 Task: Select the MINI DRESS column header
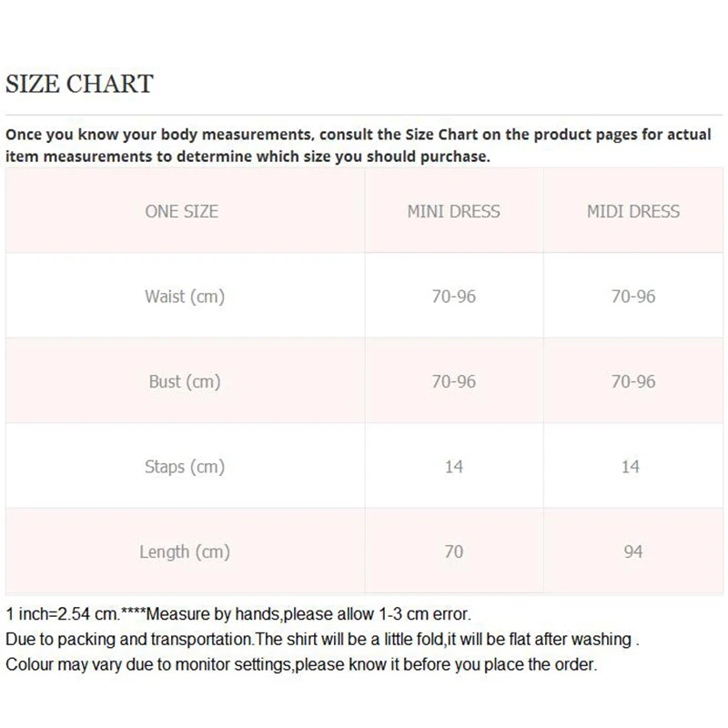(453, 211)
